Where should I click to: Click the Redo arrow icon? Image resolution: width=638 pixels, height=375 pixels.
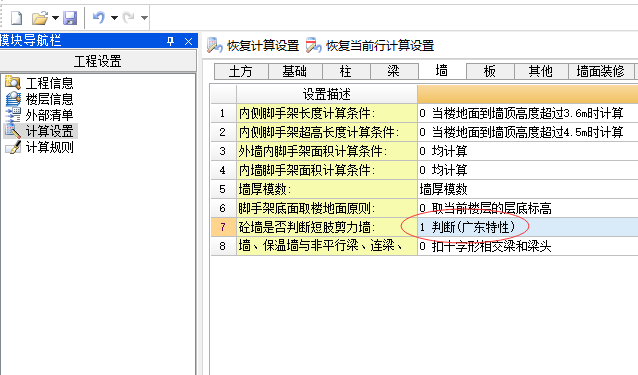(x=129, y=17)
